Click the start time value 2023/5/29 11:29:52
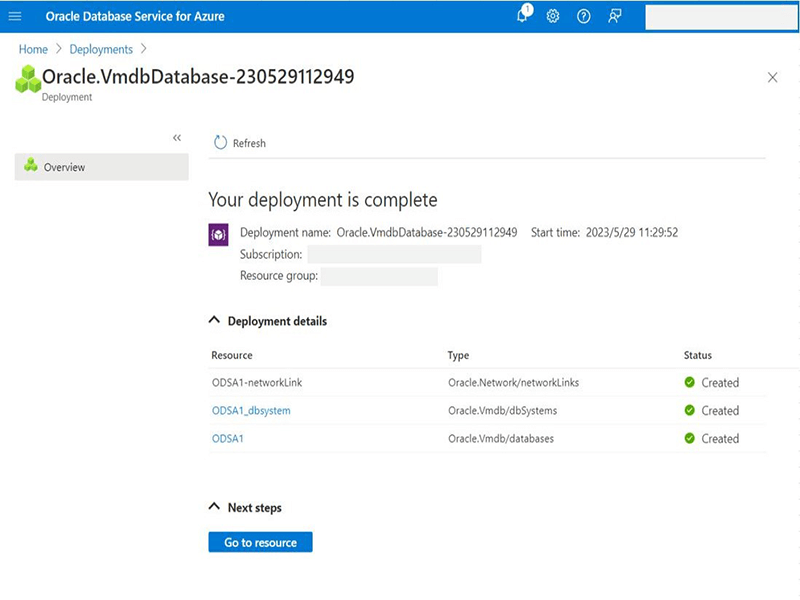 (632, 233)
